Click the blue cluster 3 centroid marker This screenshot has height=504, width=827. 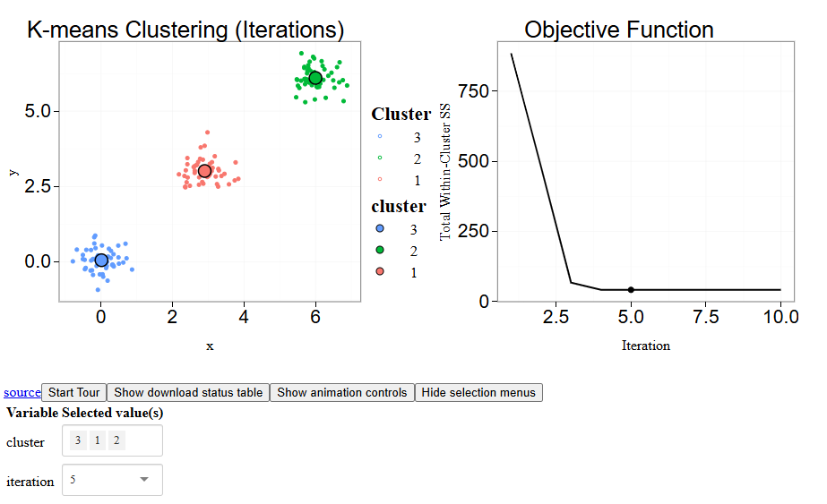coord(101,261)
